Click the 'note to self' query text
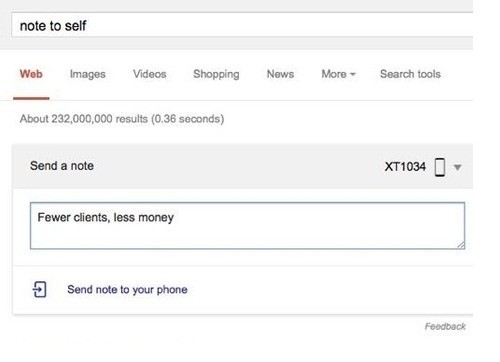The width and height of the screenshot is (500, 362). point(53,26)
